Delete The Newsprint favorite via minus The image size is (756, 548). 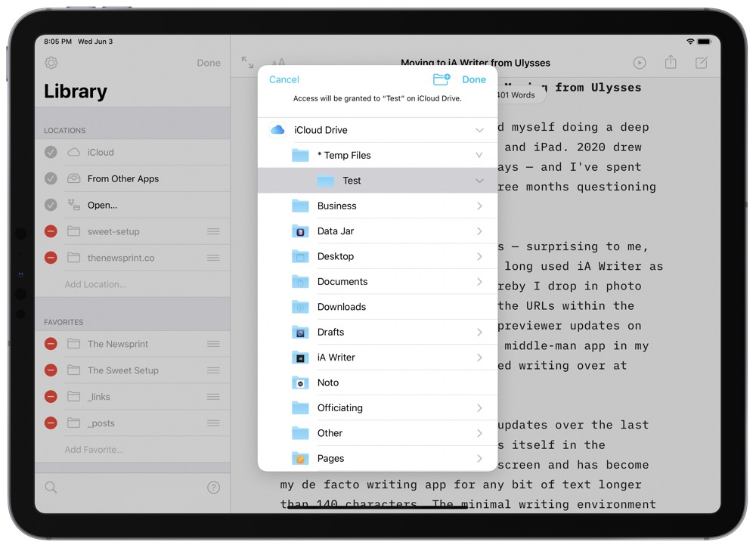tap(51, 344)
